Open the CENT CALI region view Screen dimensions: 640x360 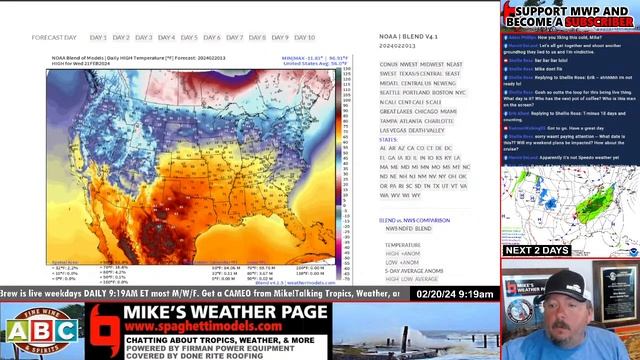click(411, 102)
